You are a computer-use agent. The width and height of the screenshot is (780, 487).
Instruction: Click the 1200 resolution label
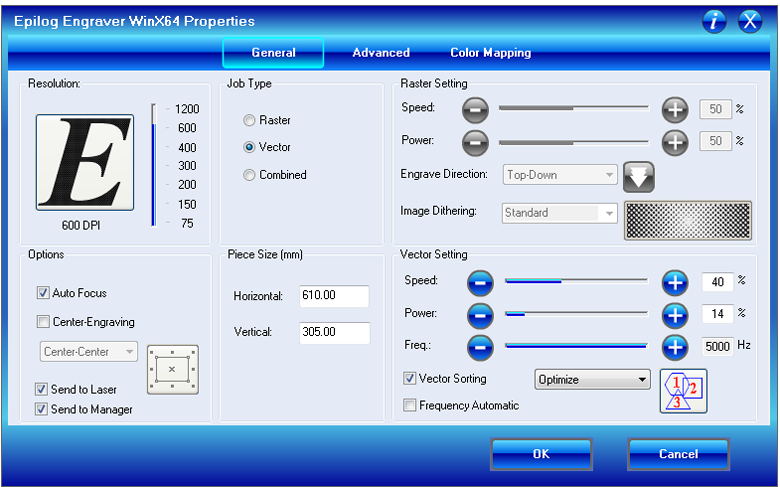[x=187, y=109]
